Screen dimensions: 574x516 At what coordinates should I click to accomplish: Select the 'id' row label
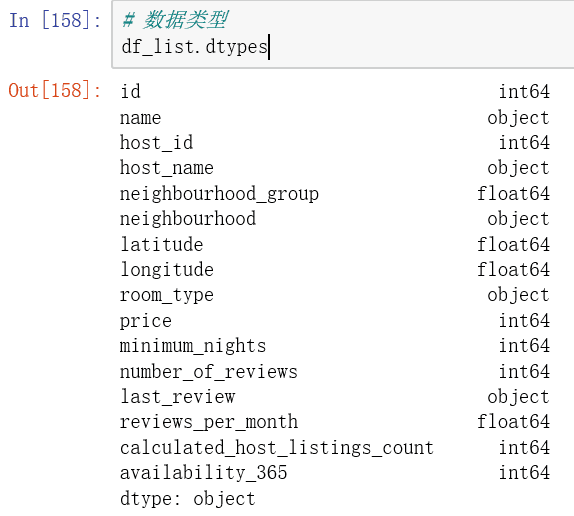point(130,91)
